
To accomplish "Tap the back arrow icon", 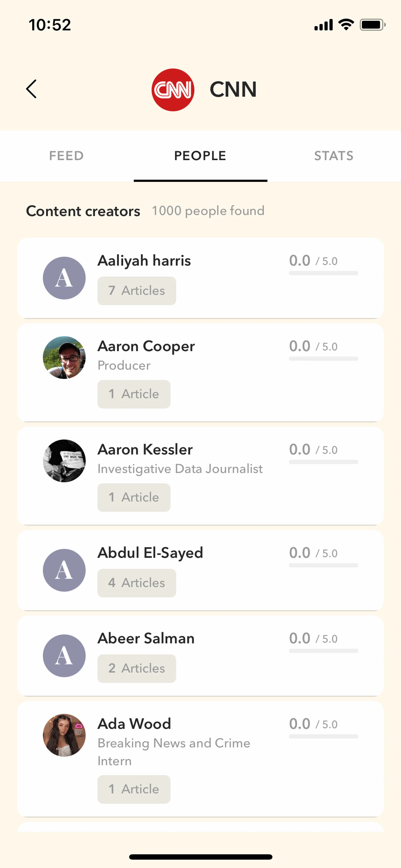I will (31, 89).
